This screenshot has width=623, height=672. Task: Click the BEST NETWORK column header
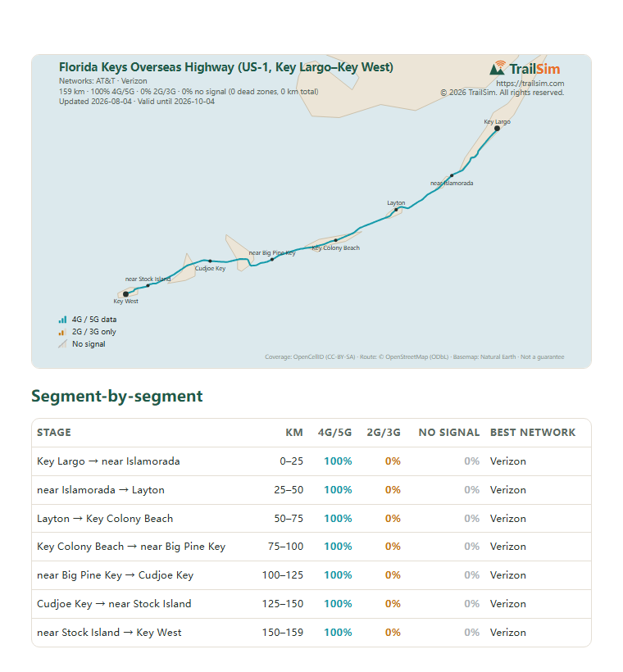click(x=533, y=432)
